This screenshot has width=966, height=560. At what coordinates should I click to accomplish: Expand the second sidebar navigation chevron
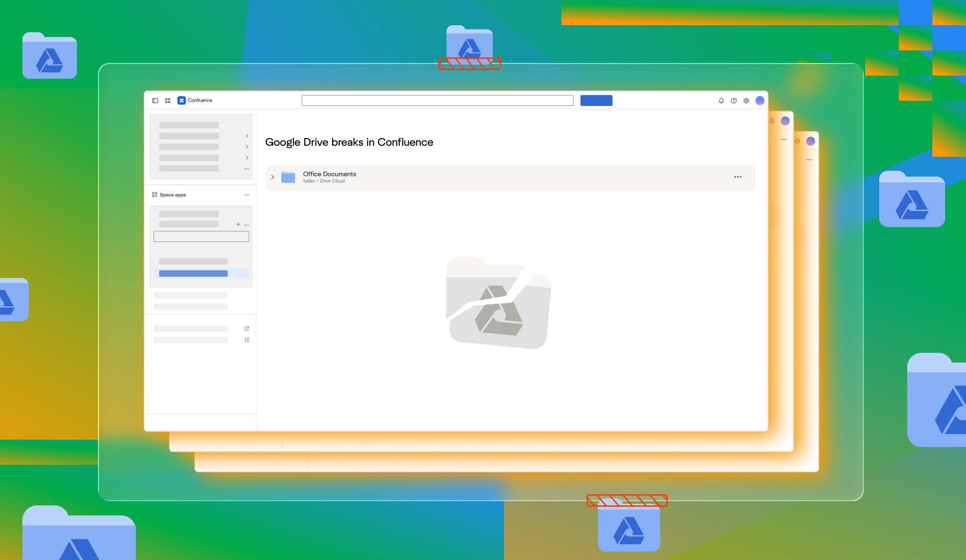coord(247,147)
